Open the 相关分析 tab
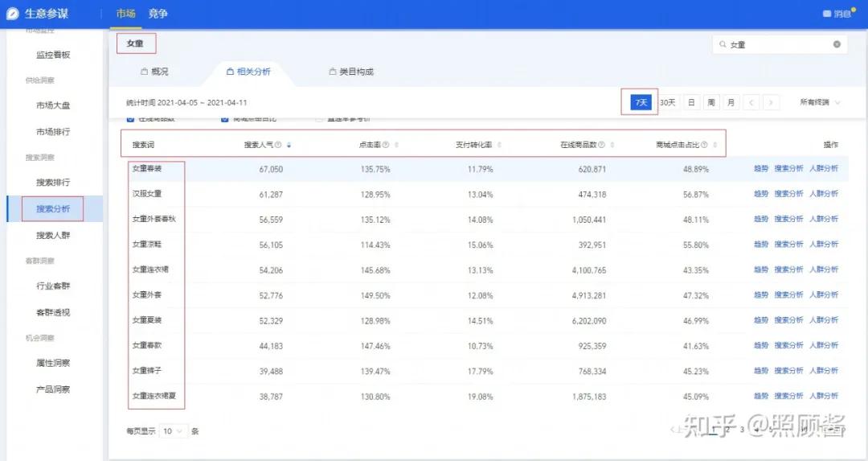The image size is (868, 461). [248, 72]
